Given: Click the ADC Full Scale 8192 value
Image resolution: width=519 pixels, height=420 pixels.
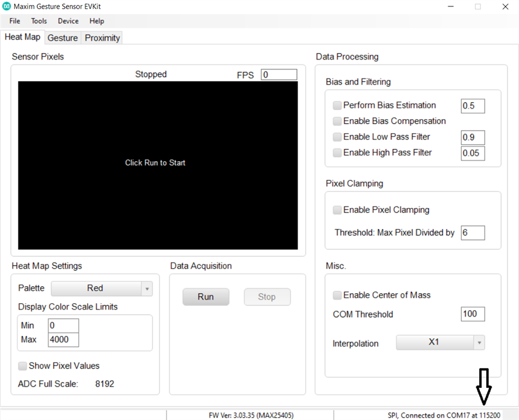Looking at the screenshot, I should click(x=105, y=384).
